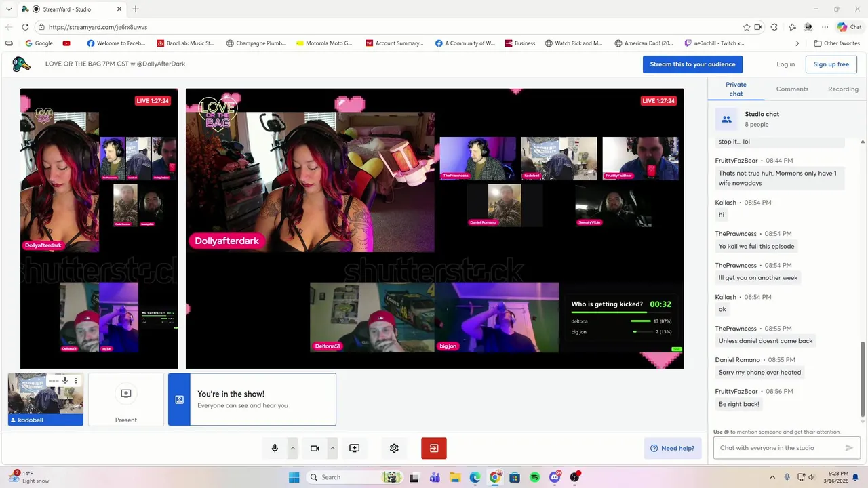Click the camera-in-use icon in address bar

pyautogui.click(x=758, y=27)
